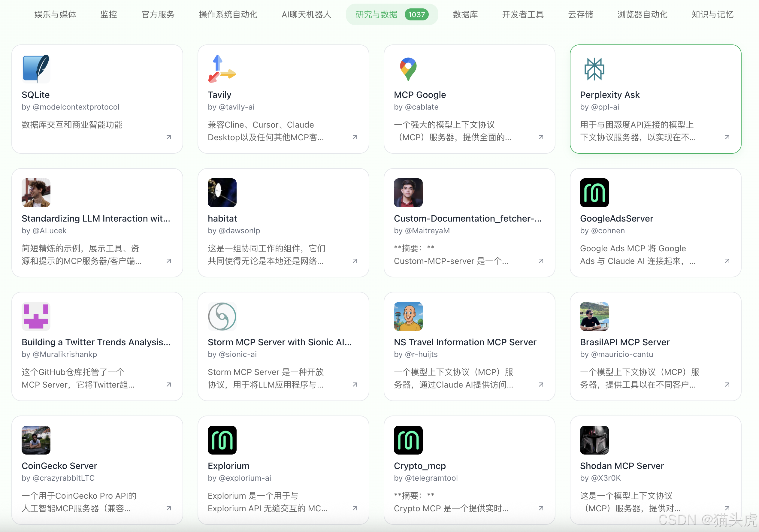This screenshot has height=532, width=759.
Task: Open the SQLite card title
Action: tap(36, 95)
